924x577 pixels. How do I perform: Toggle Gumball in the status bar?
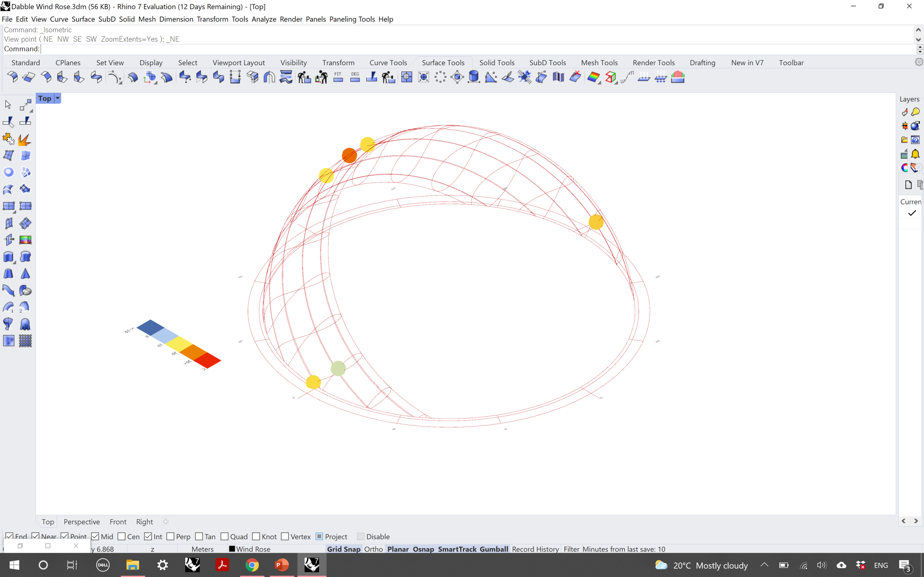494,549
